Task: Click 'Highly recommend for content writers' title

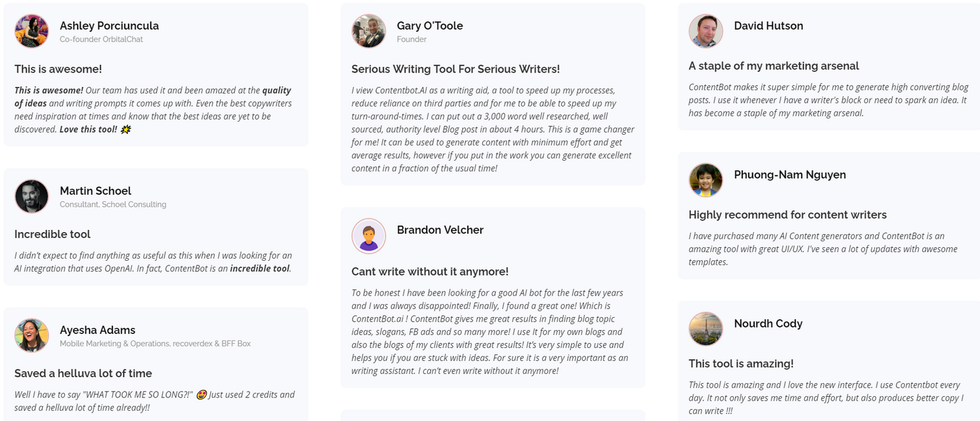Action: [787, 215]
